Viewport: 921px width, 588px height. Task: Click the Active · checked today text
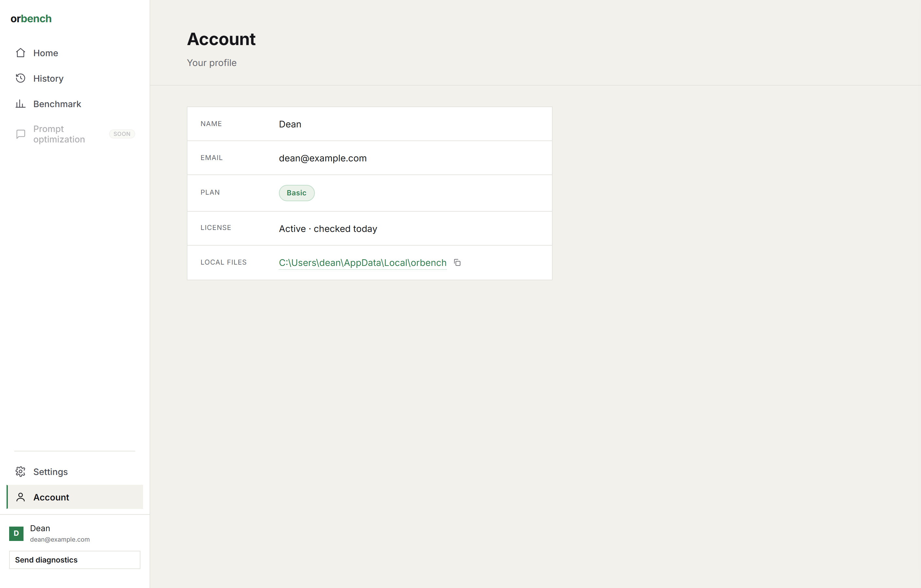pyautogui.click(x=328, y=228)
